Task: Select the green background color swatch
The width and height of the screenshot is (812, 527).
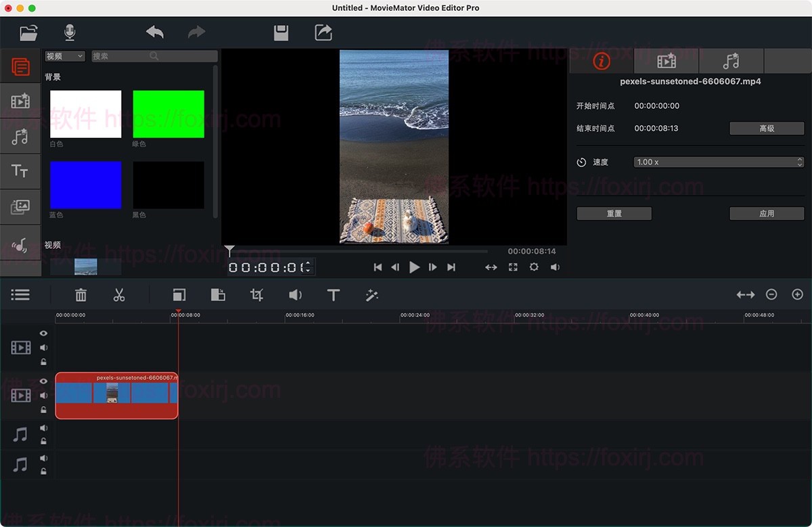Action: 168,114
